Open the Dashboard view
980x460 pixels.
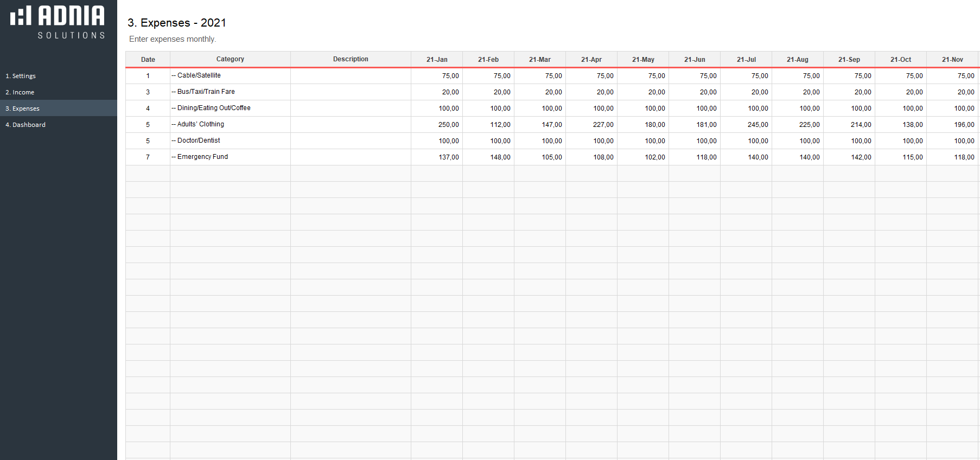click(x=26, y=125)
